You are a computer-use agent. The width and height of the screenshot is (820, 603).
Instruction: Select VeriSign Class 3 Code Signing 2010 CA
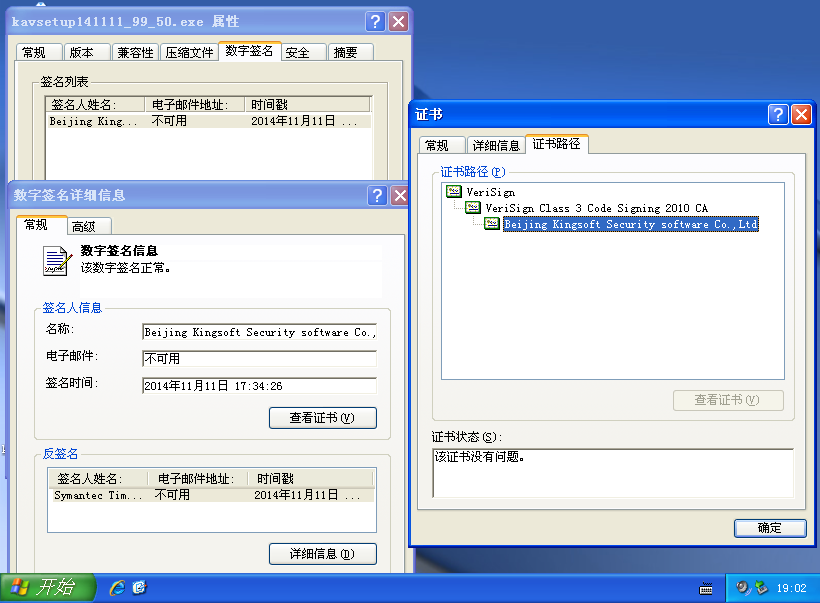[596, 208]
